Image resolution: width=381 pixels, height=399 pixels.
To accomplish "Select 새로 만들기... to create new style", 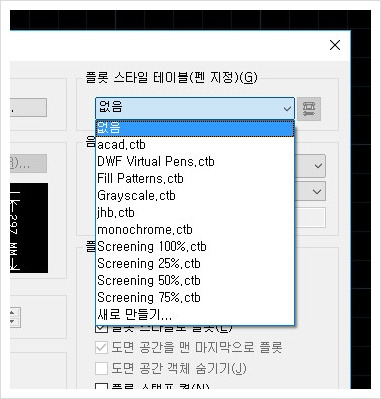I will 195,315.
